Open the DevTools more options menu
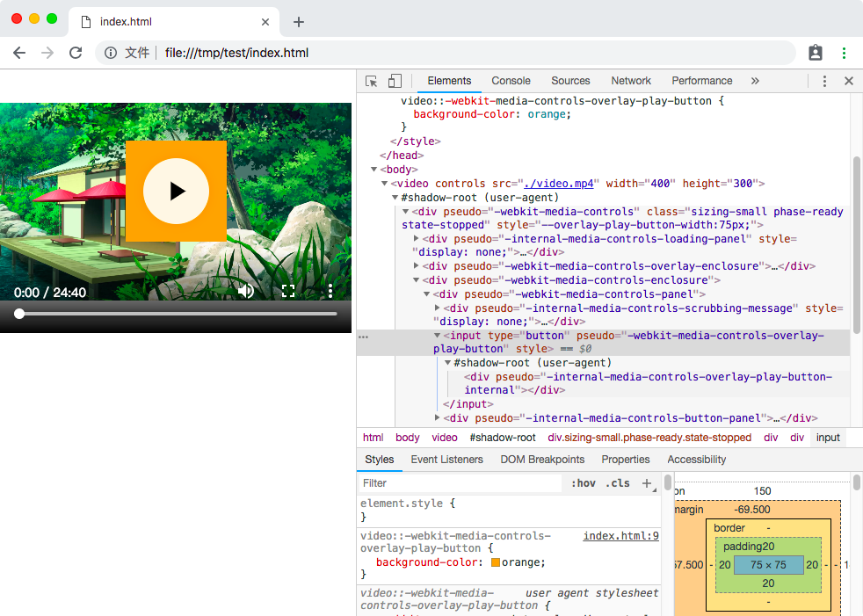Screen dimensions: 863x616 click(x=824, y=81)
